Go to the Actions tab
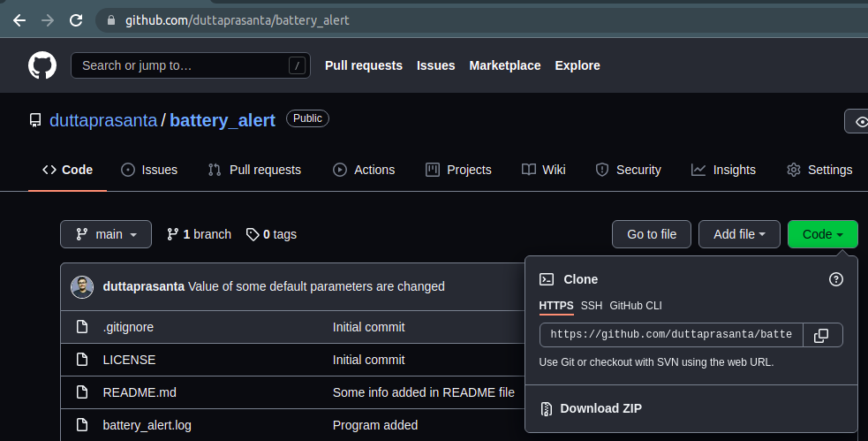The width and height of the screenshot is (868, 441). pos(364,170)
